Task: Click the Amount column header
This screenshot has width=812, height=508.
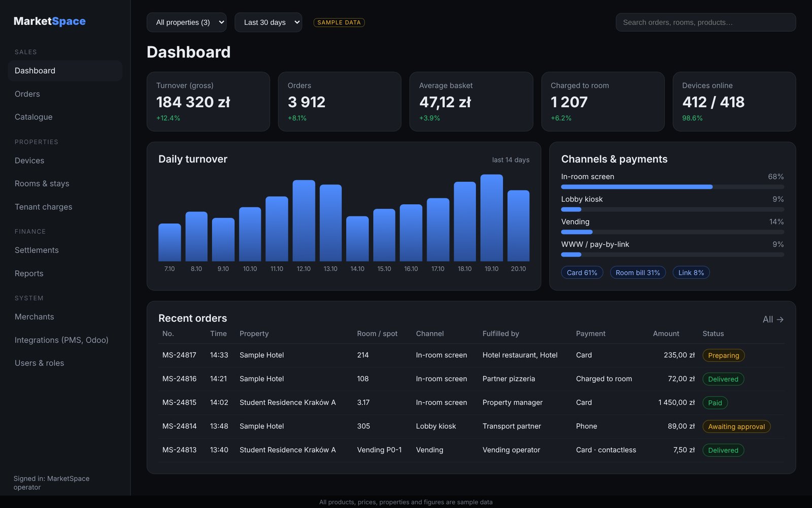Action: (666, 334)
